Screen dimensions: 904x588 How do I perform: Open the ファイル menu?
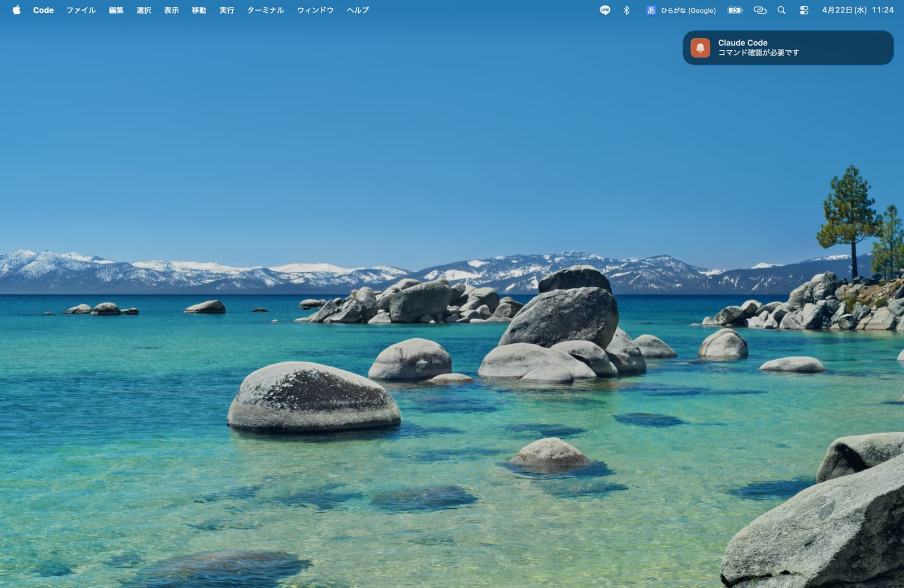[81, 10]
